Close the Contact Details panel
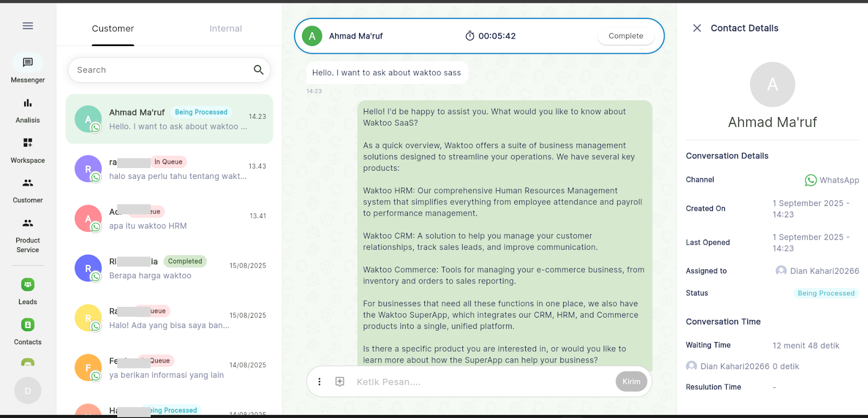The image size is (868, 418). 697,28
